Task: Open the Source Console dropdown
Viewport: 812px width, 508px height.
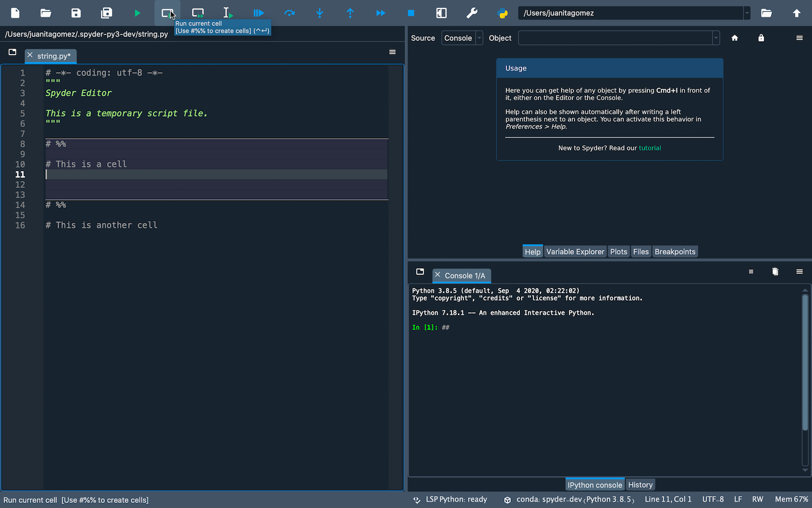Action: (x=462, y=38)
